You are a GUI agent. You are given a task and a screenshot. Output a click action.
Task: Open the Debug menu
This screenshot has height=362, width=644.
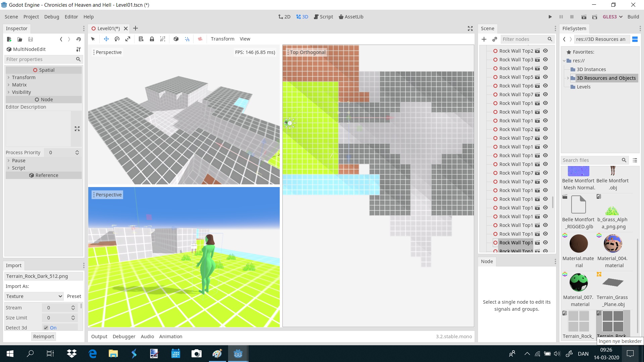click(x=52, y=17)
